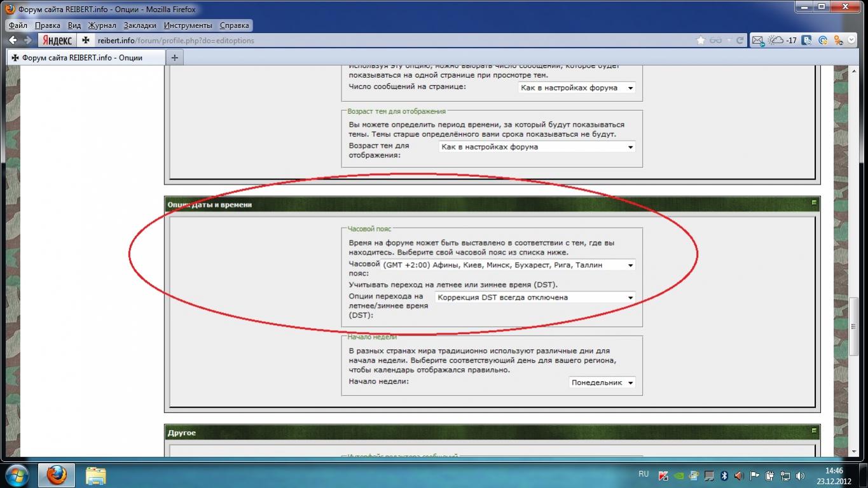This screenshot has height=488, width=868.
Task: Open the network connection tray icon
Action: click(785, 475)
